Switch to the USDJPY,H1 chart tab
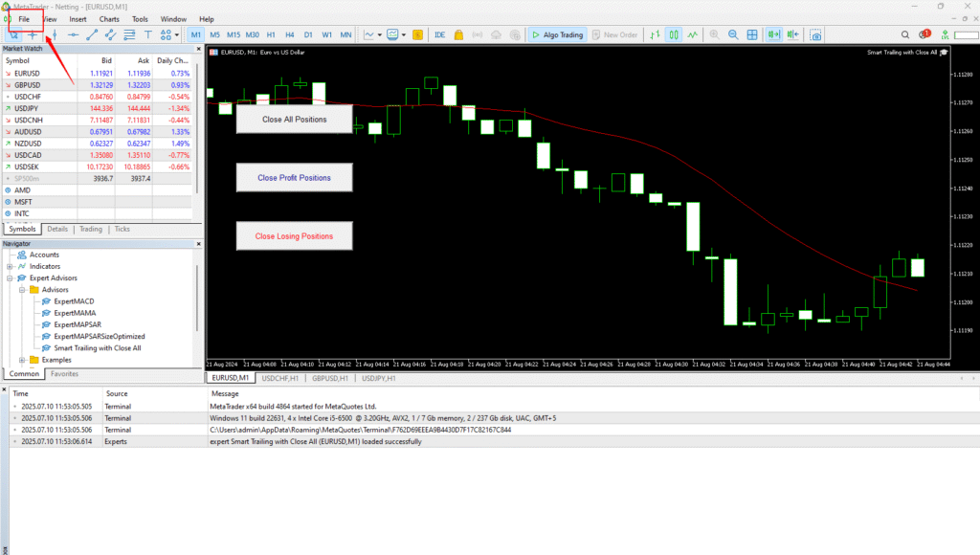This screenshot has height=555, width=980. pos(379,378)
